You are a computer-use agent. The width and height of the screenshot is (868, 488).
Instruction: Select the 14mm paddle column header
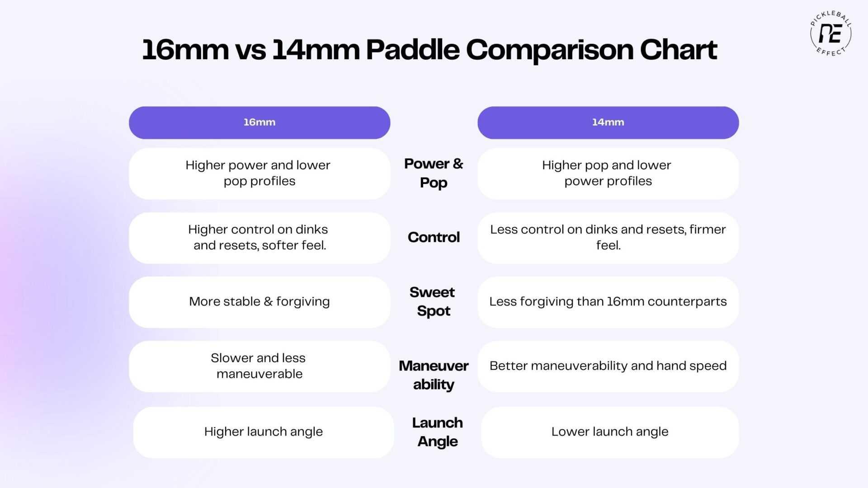click(608, 122)
